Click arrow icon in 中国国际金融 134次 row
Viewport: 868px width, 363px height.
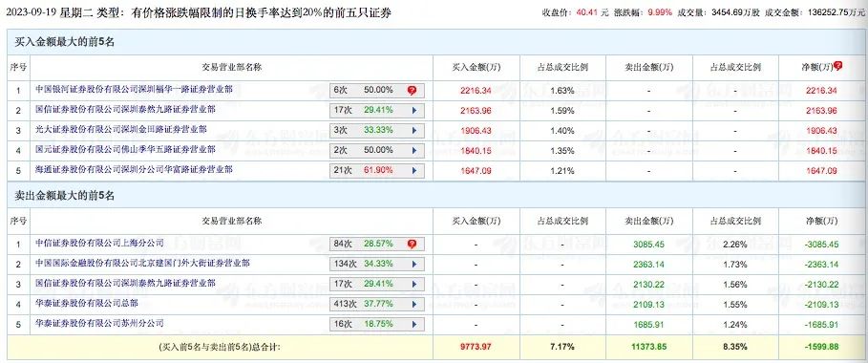click(x=413, y=264)
